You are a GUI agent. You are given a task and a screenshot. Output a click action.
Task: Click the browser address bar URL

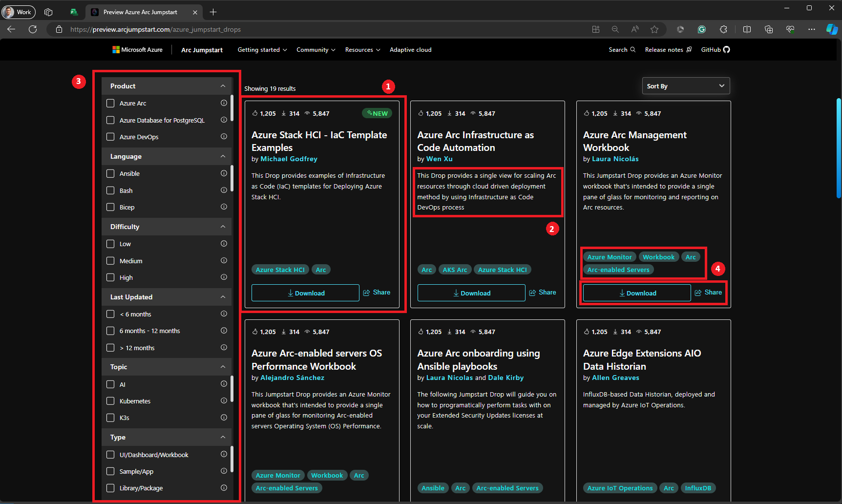[x=155, y=29]
